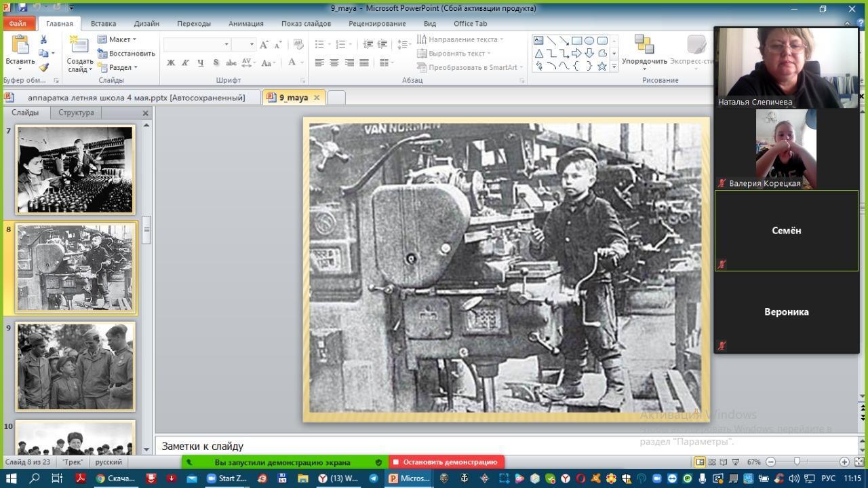Click the five-point star shape
868x488 pixels.
point(601,66)
